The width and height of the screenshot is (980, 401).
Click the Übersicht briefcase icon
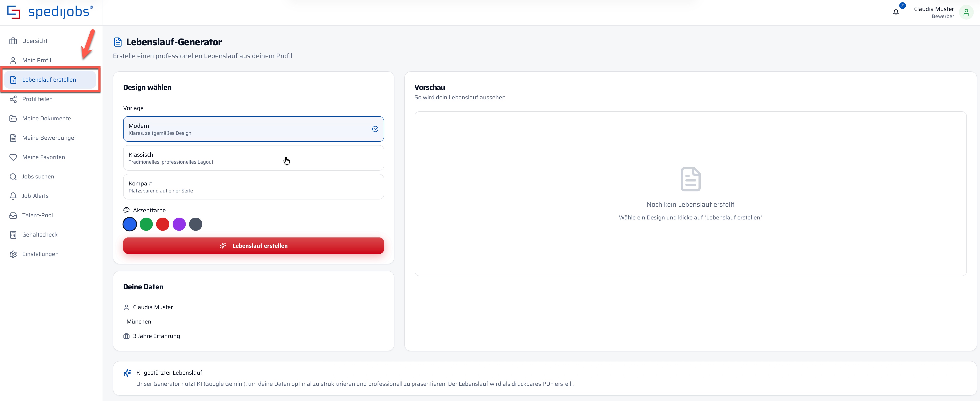(13, 41)
